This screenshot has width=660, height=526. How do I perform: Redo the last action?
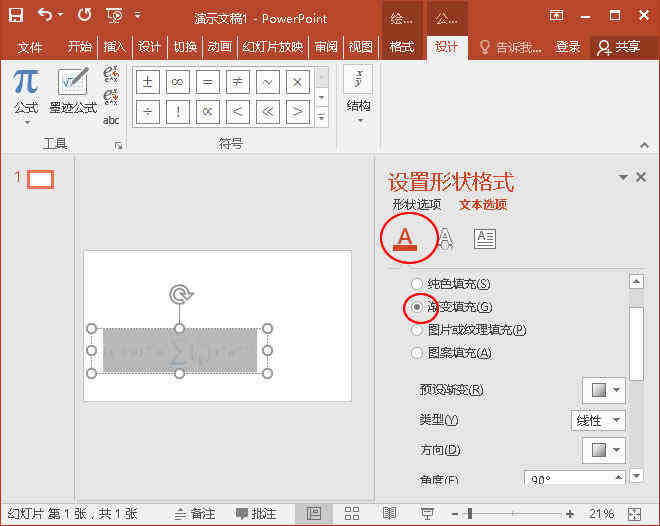click(x=84, y=15)
